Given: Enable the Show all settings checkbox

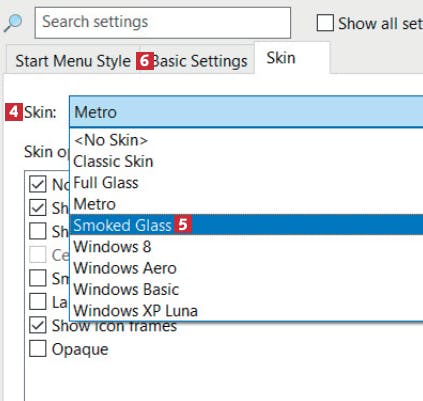Looking at the screenshot, I should tap(325, 23).
